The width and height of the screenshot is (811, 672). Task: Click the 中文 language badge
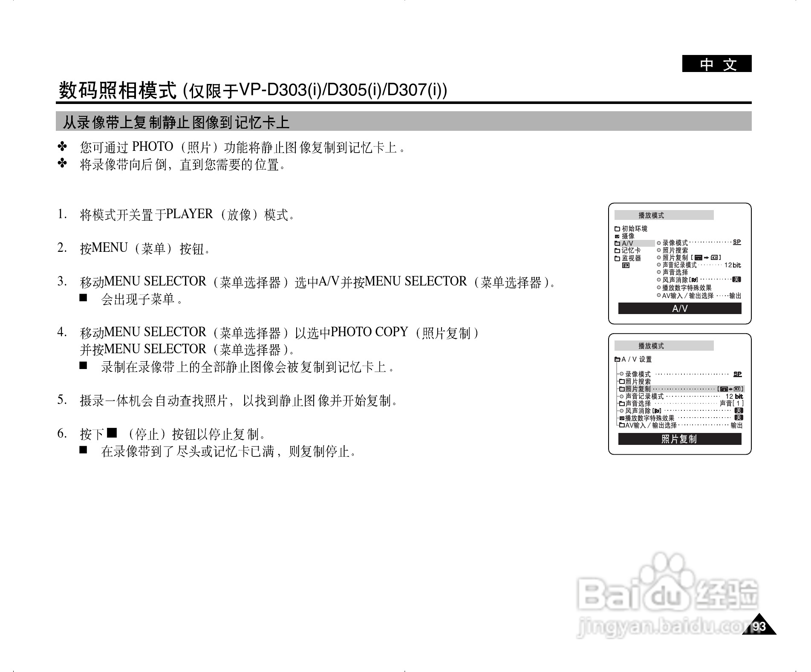tap(717, 64)
